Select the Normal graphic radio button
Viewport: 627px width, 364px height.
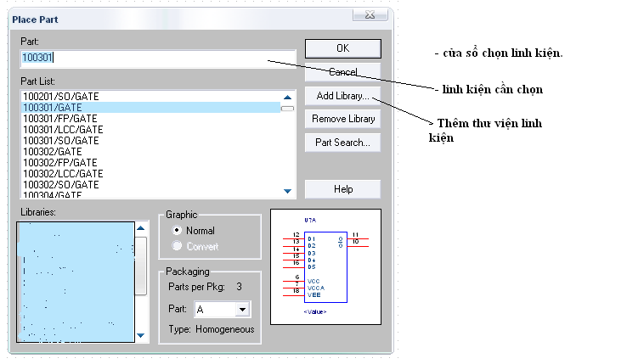(x=177, y=230)
